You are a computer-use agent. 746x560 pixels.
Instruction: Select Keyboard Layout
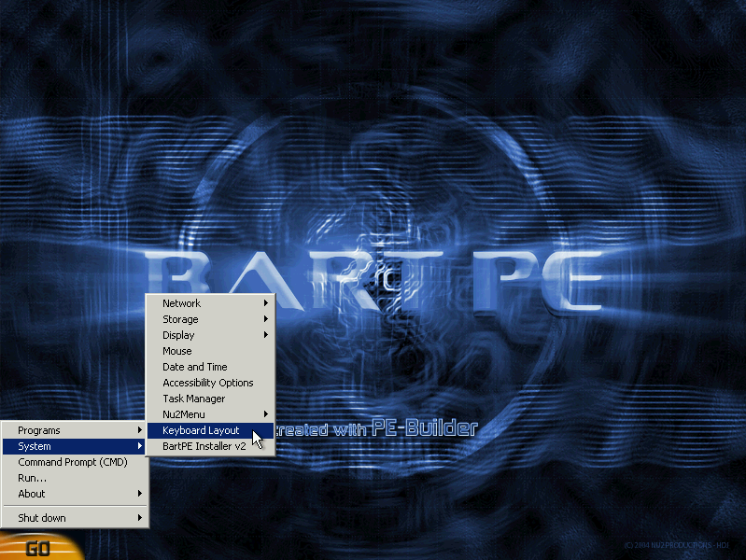[x=210, y=430]
